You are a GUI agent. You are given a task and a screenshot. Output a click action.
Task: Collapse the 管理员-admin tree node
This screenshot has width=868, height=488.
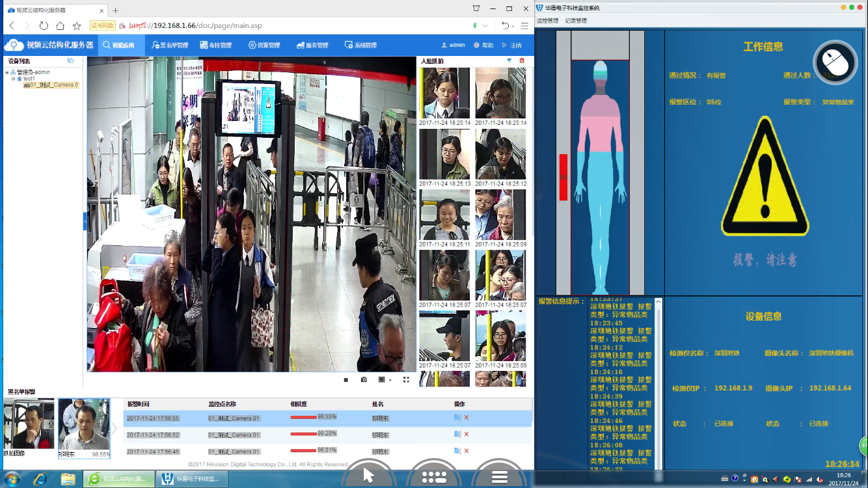pos(7,73)
